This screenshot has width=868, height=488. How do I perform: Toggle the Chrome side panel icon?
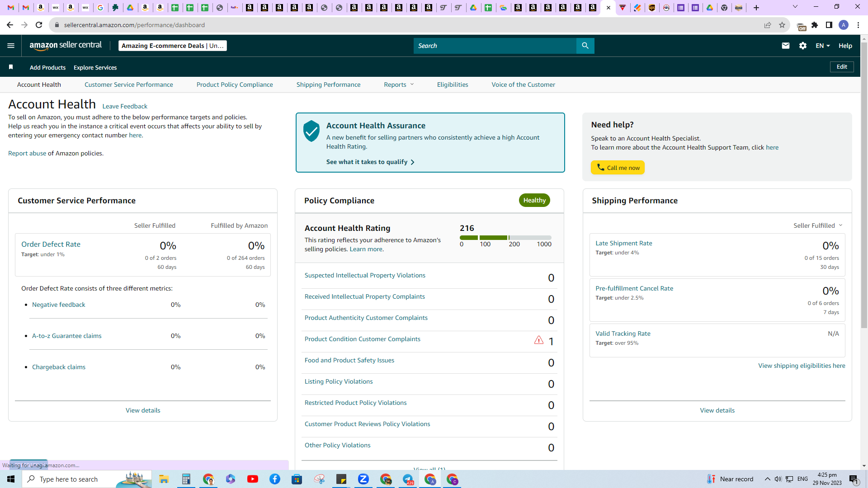829,25
